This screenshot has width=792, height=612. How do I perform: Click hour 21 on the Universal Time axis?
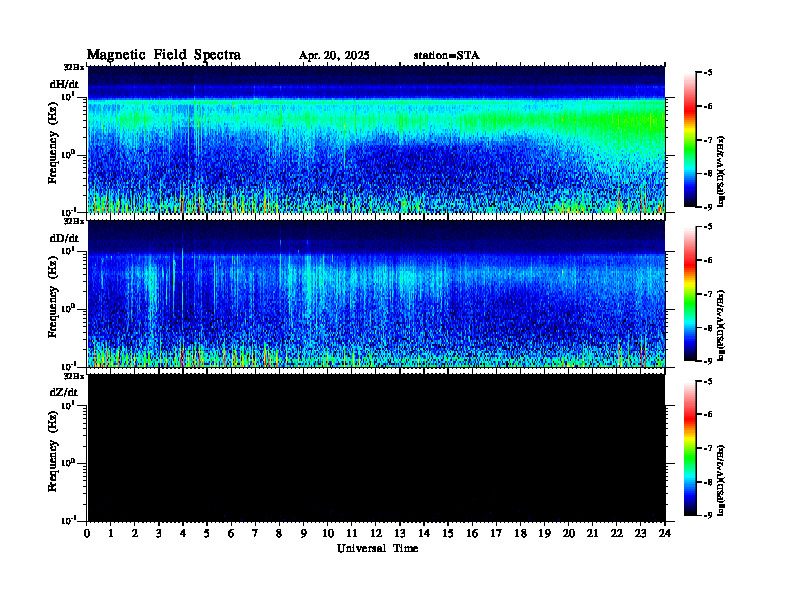(592, 533)
